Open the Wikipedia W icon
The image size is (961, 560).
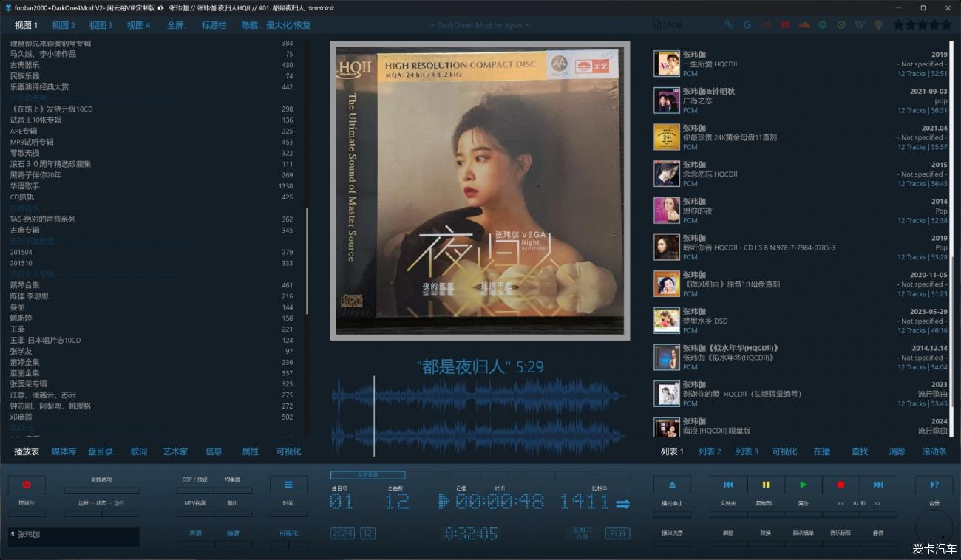(860, 25)
